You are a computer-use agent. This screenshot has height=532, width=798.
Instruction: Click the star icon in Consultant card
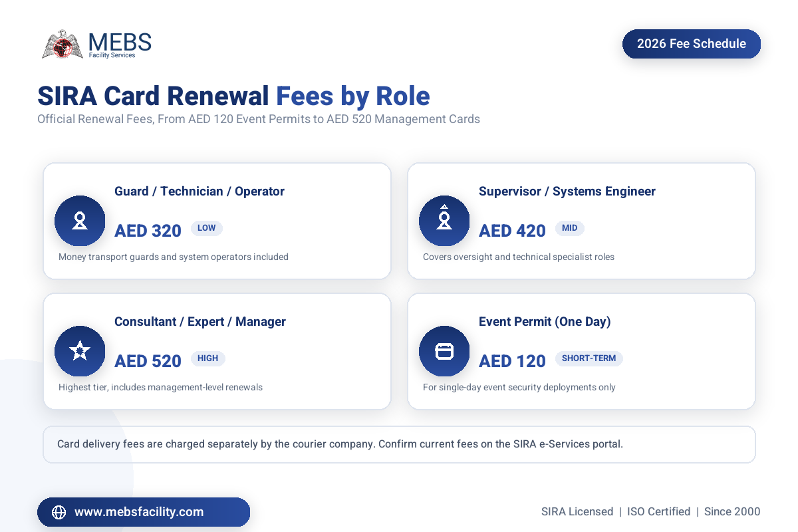click(x=80, y=351)
